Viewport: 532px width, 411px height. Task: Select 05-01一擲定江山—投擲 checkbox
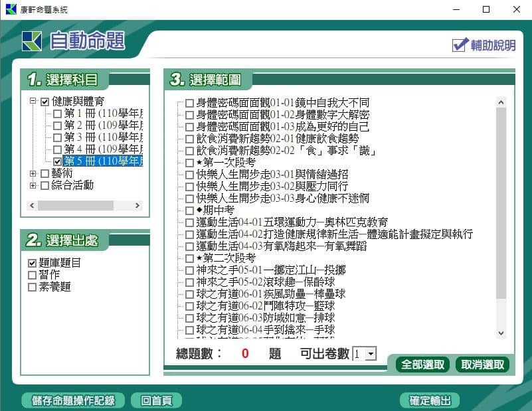190,271
